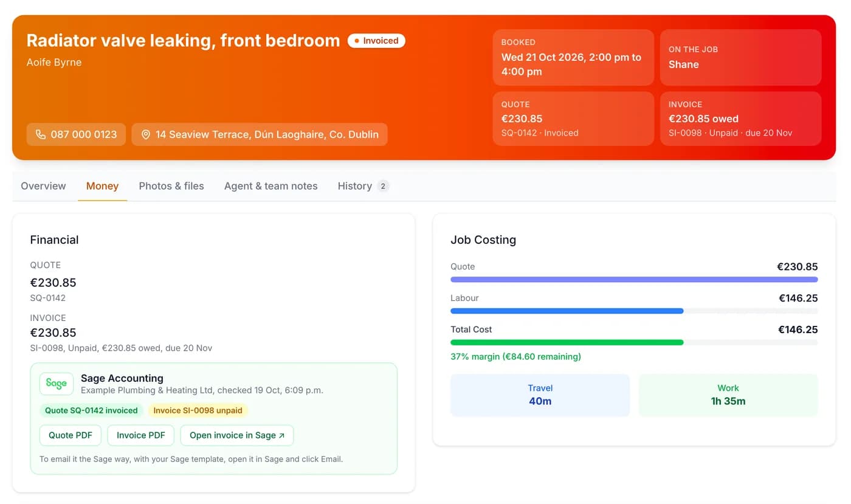The height and width of the screenshot is (504, 851).
Task: Click Open invoice in Sage
Action: [x=237, y=435]
